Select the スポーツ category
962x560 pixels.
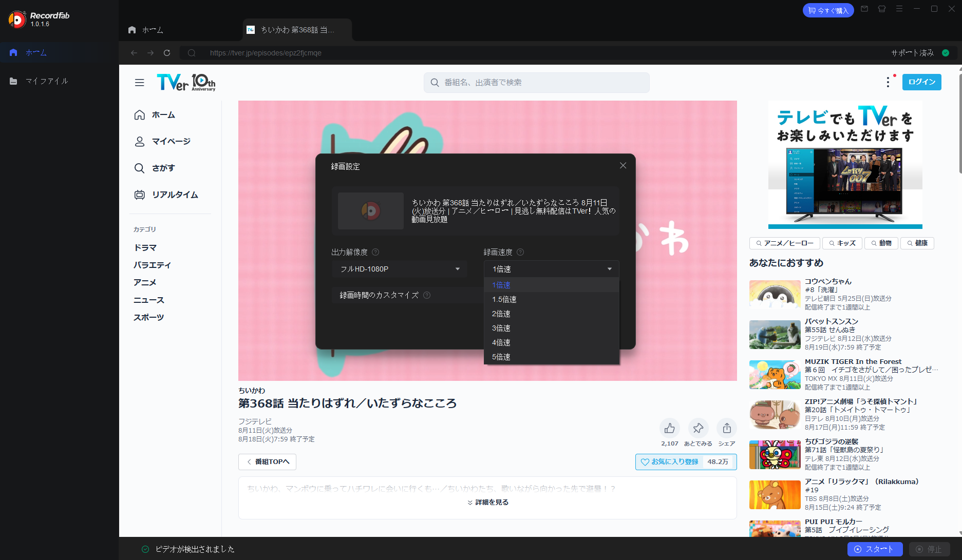(x=149, y=318)
